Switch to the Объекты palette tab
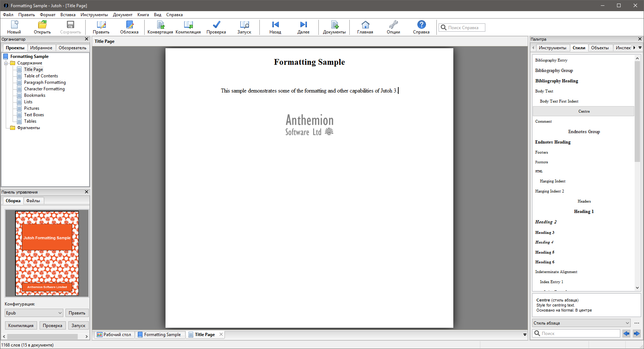Image resolution: width=644 pixels, height=349 pixels. (x=600, y=48)
